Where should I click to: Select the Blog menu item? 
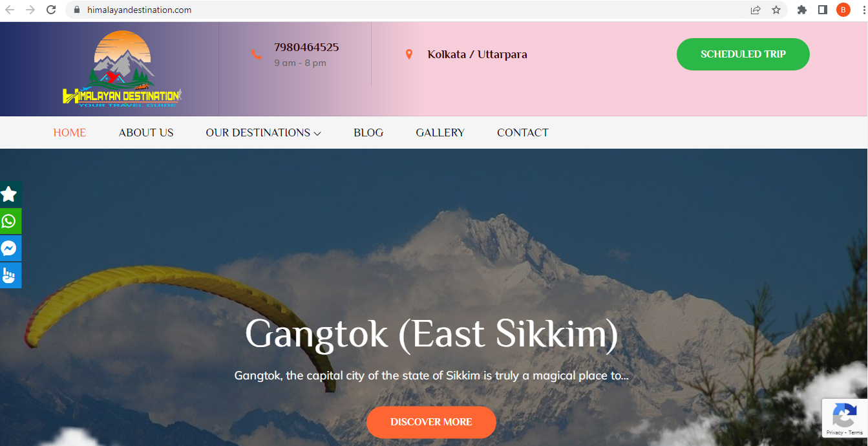click(x=368, y=133)
